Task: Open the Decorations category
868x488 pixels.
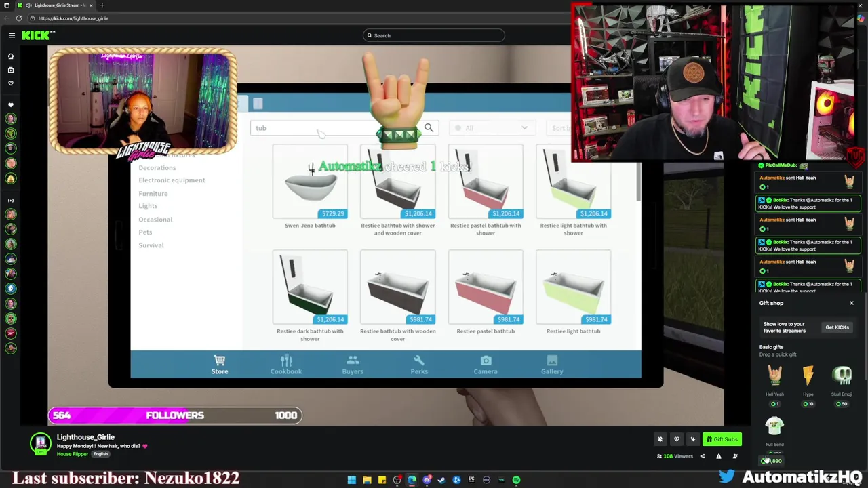Action: coord(157,167)
